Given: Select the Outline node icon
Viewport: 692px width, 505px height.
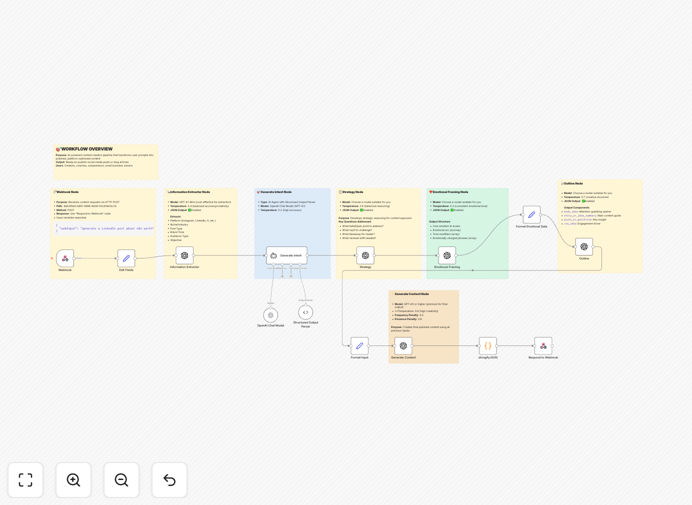Looking at the screenshot, I should click(584, 247).
